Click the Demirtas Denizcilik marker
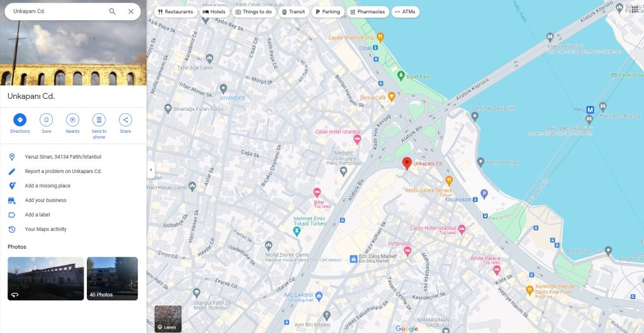 pos(475,116)
